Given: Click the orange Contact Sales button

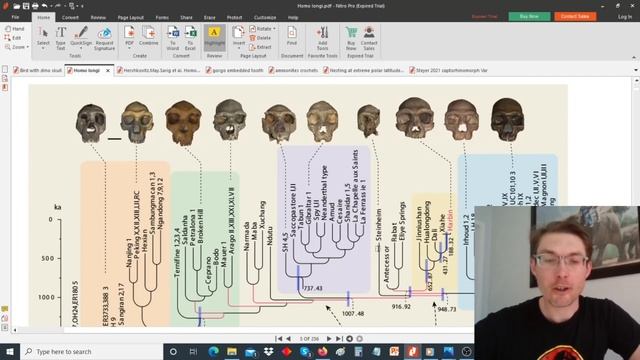Looking at the screenshot, I should (x=575, y=16).
